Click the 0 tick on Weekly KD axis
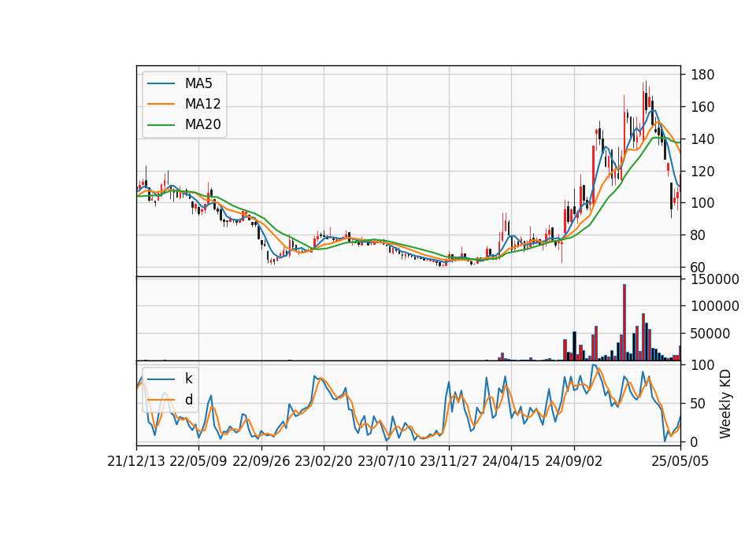The height and width of the screenshot is (543, 756). [x=695, y=441]
